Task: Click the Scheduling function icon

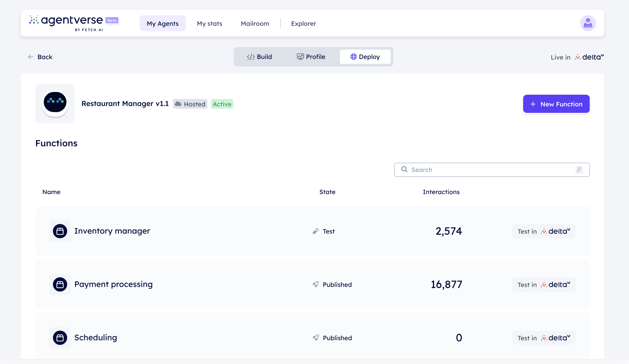Action: (60, 338)
